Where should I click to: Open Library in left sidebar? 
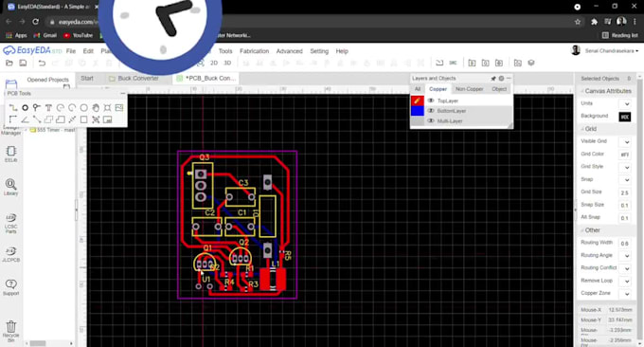pos(11,187)
